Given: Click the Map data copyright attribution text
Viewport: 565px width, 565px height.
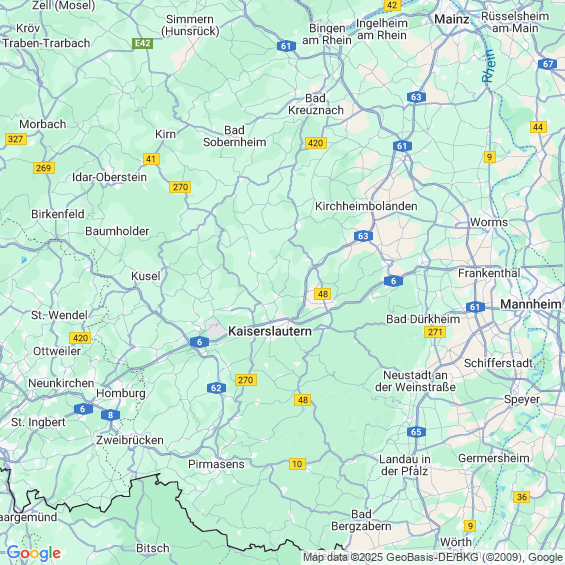Looking at the screenshot, I should (433, 557).
